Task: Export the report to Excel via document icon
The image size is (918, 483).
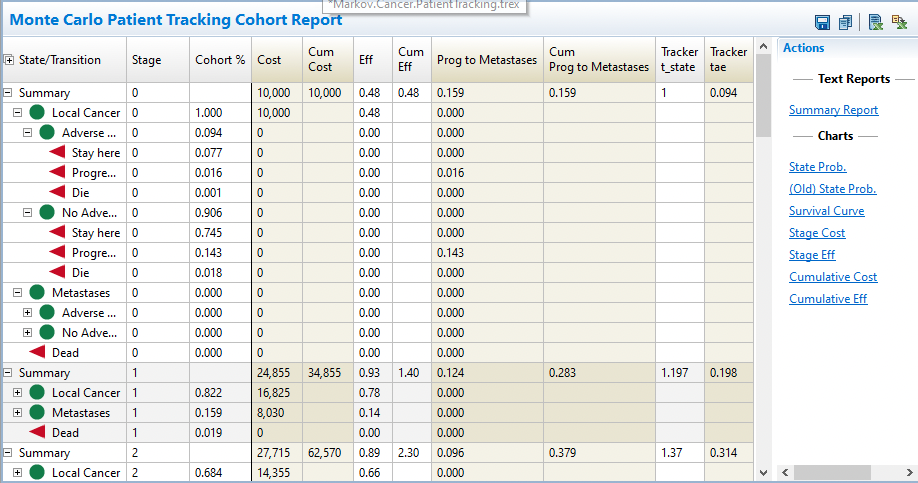Action: [876, 22]
